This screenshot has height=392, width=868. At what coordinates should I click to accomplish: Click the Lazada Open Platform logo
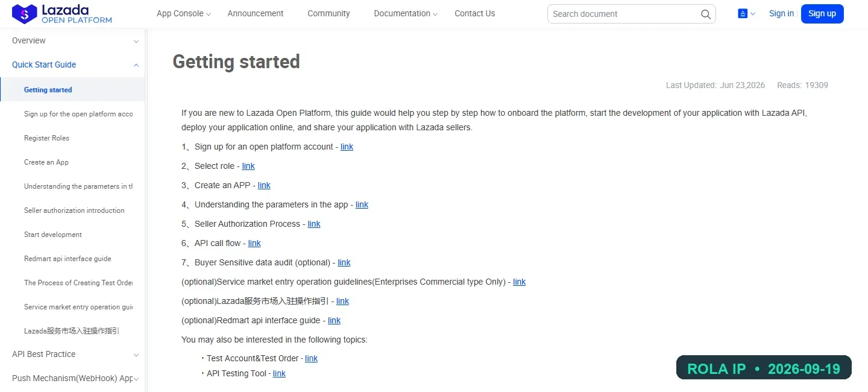(x=62, y=14)
